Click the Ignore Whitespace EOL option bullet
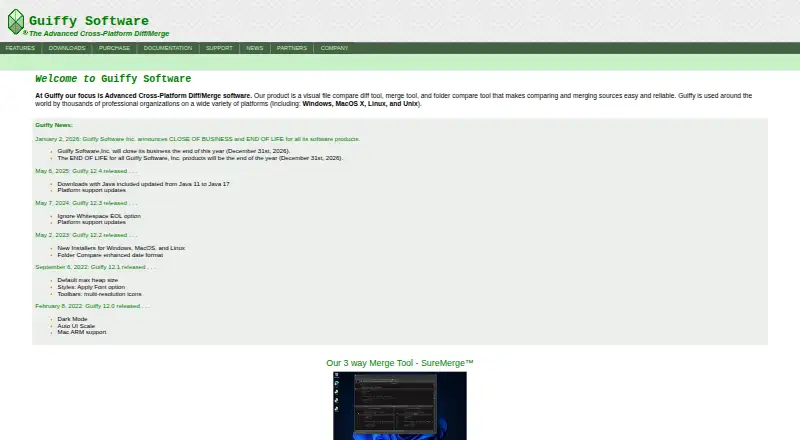 coord(99,216)
